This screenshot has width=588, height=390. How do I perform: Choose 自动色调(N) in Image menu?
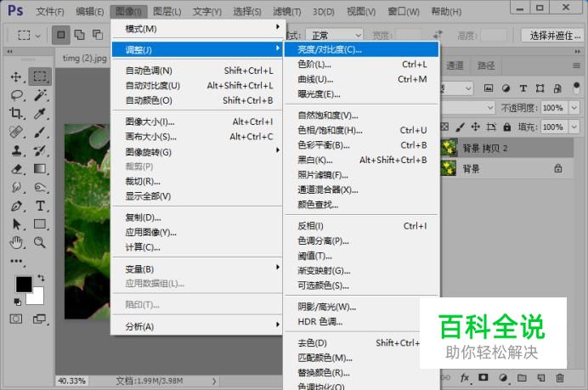(x=197, y=71)
